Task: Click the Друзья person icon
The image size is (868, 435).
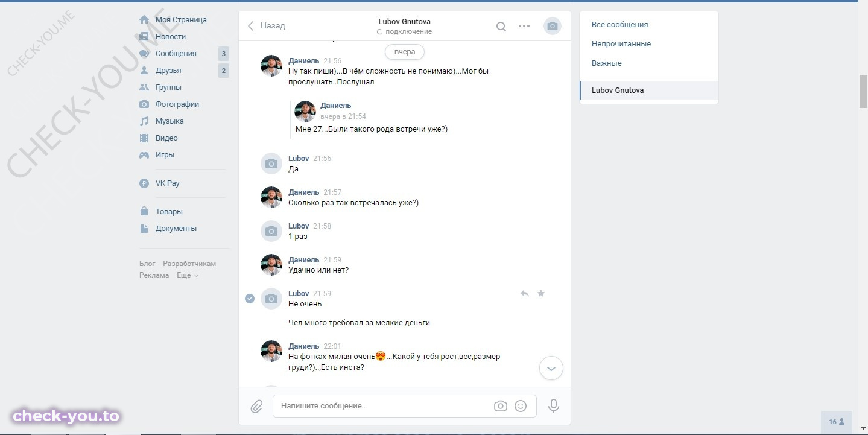Action: pos(144,71)
